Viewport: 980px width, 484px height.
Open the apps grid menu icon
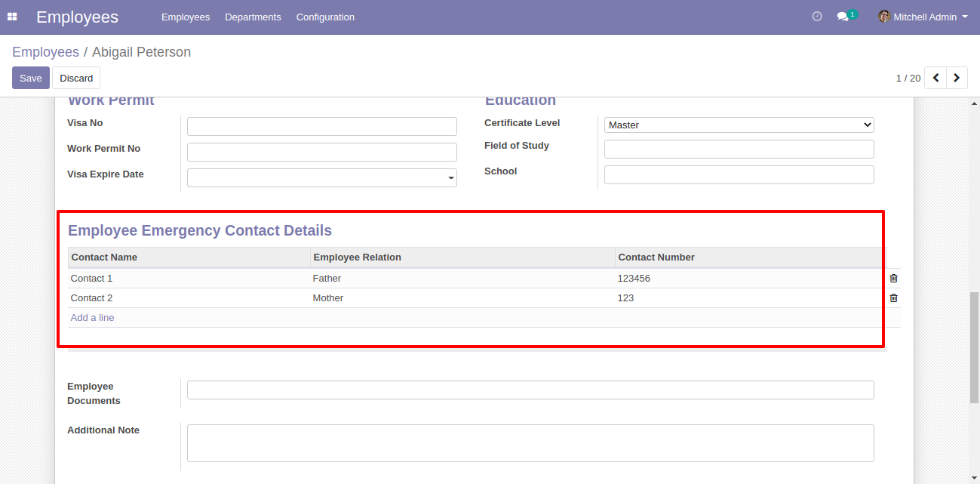pyautogui.click(x=12, y=17)
